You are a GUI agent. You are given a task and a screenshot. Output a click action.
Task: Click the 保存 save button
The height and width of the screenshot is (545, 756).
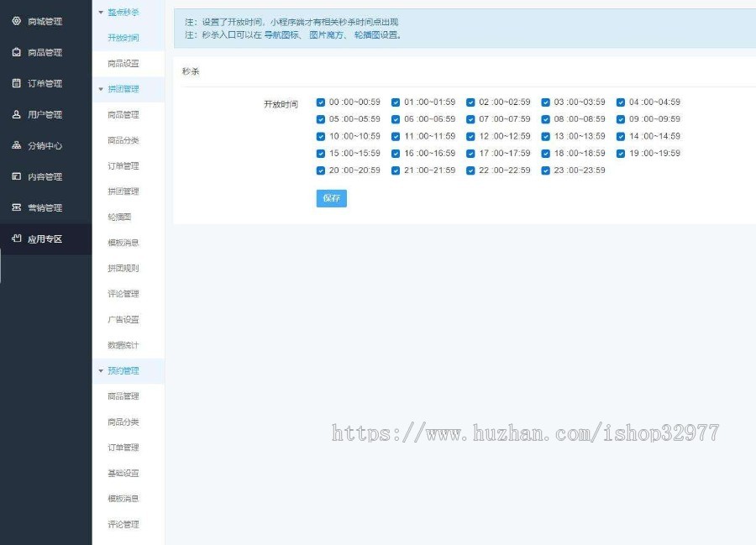[x=331, y=198]
